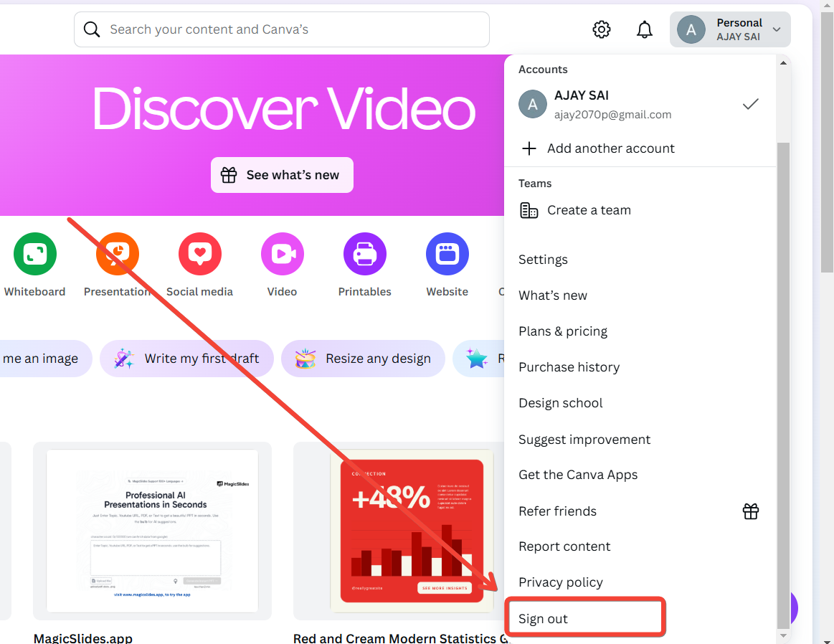834x644 pixels.
Task: Open What's new menu entry
Action: [640, 295]
